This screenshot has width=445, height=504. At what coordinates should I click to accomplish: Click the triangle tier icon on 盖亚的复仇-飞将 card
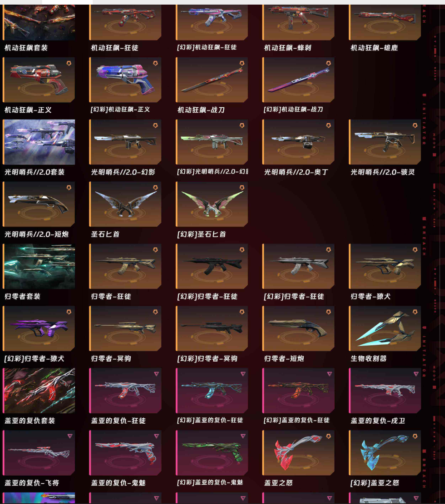(x=70, y=436)
